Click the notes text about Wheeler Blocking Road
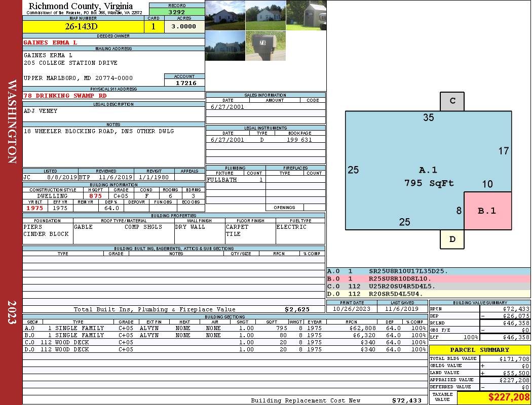532x405 pixels. 99,131
